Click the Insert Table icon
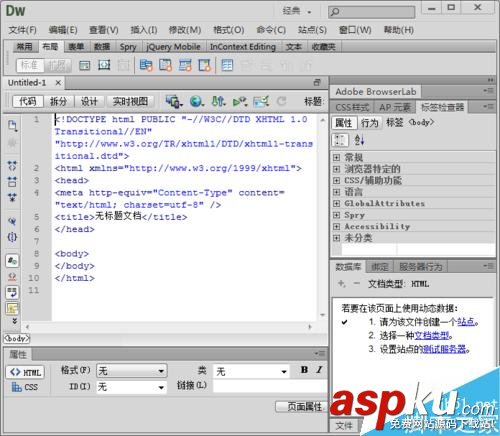 coord(227,65)
